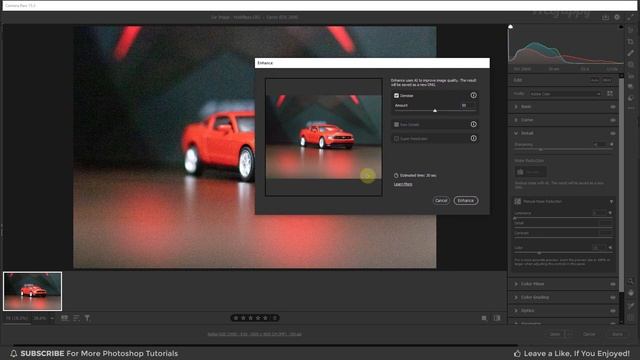
Task: Expand the Optics panel
Action: pyautogui.click(x=516, y=311)
